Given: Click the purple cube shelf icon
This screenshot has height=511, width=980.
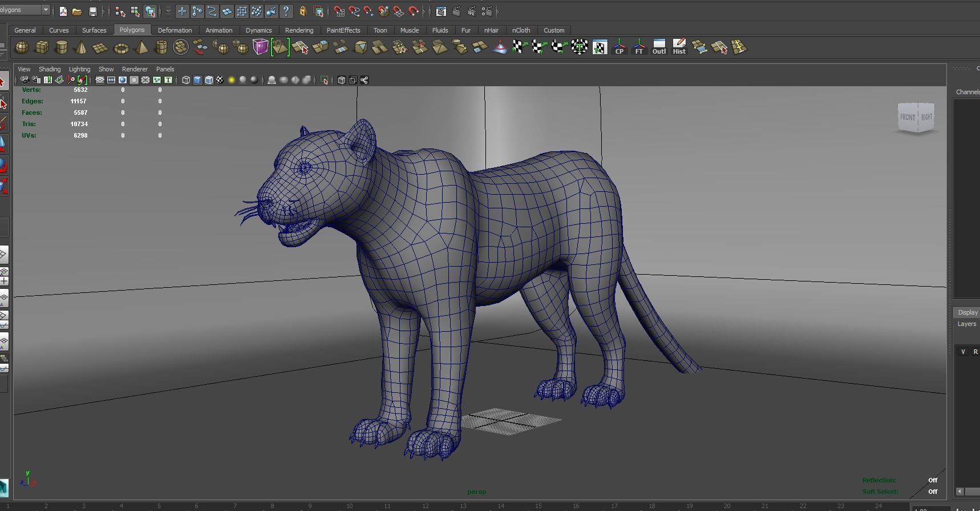Looking at the screenshot, I should point(260,47).
